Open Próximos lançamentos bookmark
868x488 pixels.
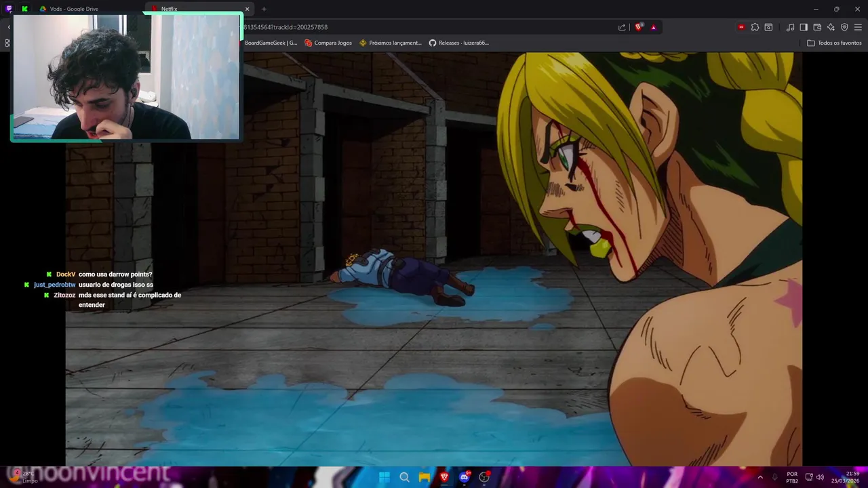(391, 43)
